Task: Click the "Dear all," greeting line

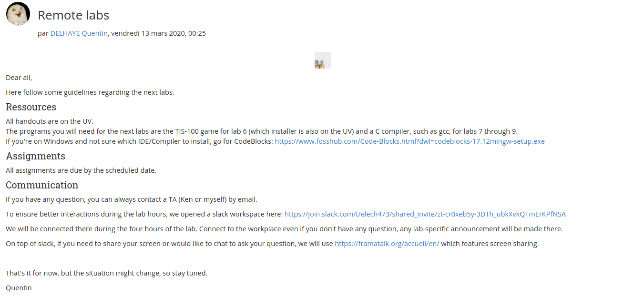Action: 19,78
